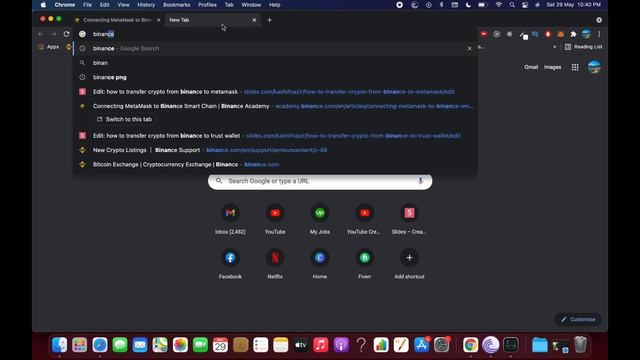Viewport: 640px width, 360px height.
Task: Open Spotlight search in menu bar
Action: click(x=512, y=4)
